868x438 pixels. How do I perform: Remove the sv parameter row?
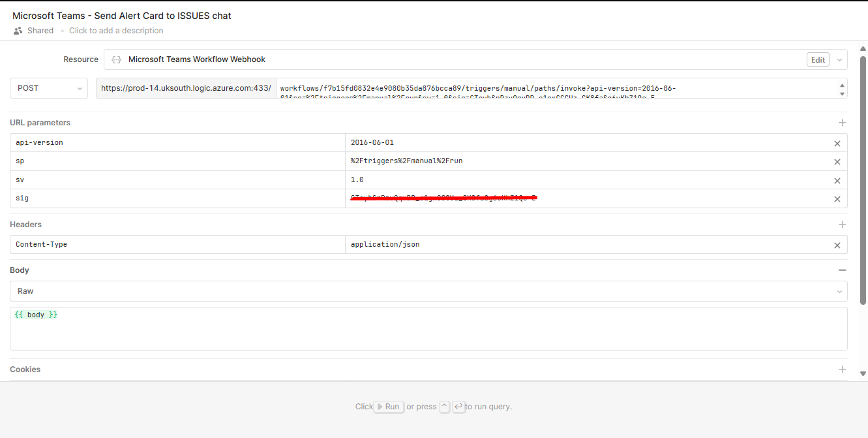[837, 181]
